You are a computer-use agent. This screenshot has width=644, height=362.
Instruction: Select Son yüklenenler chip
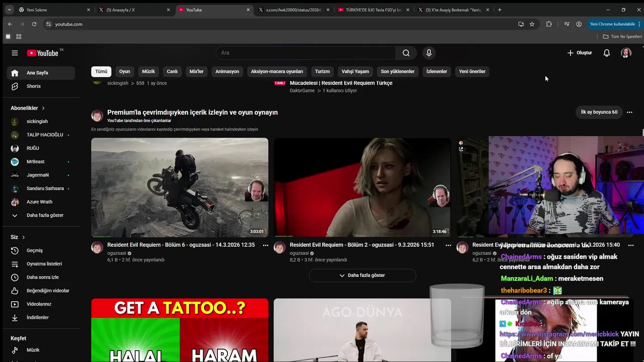click(x=397, y=71)
